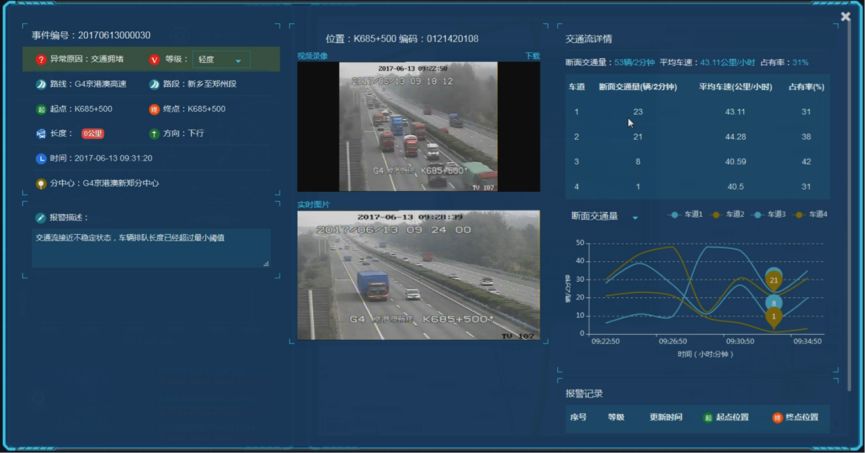Select lane 1 traffic volume cell 23
The height and width of the screenshot is (453, 865).
pyautogui.click(x=638, y=112)
